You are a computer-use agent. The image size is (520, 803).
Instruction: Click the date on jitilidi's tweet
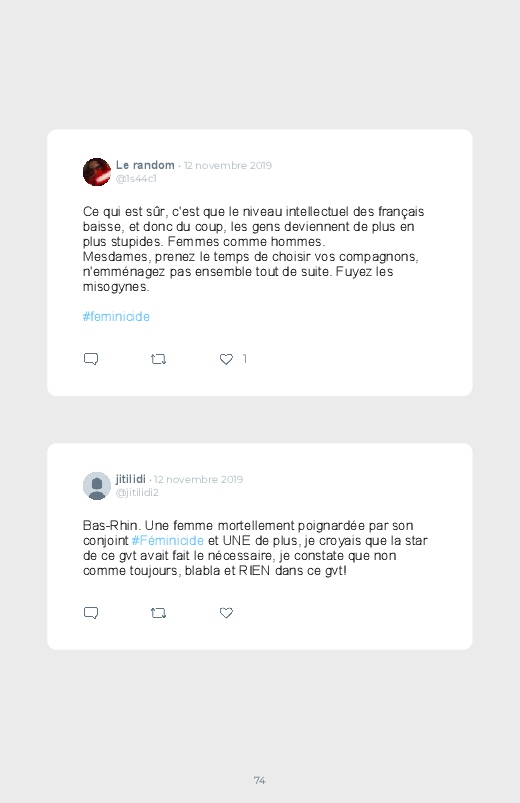point(198,479)
